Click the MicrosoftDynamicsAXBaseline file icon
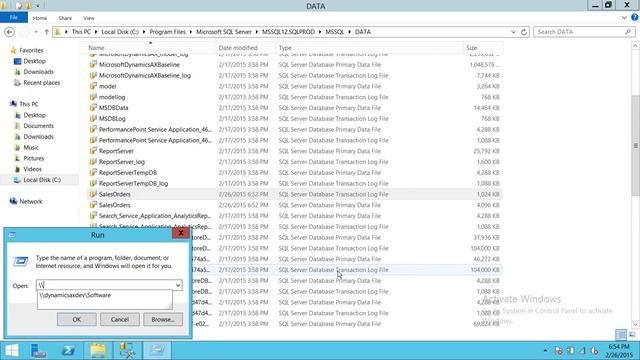 click(x=93, y=64)
